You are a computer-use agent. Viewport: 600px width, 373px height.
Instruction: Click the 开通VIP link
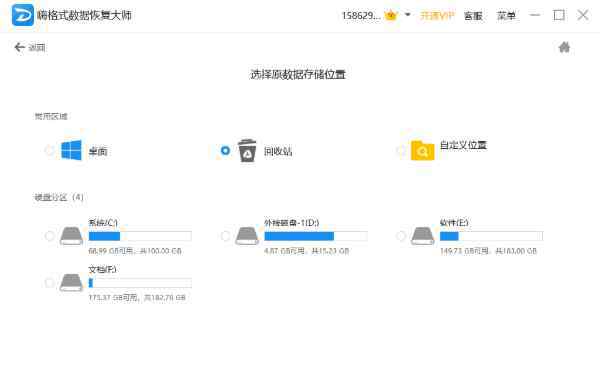point(437,16)
